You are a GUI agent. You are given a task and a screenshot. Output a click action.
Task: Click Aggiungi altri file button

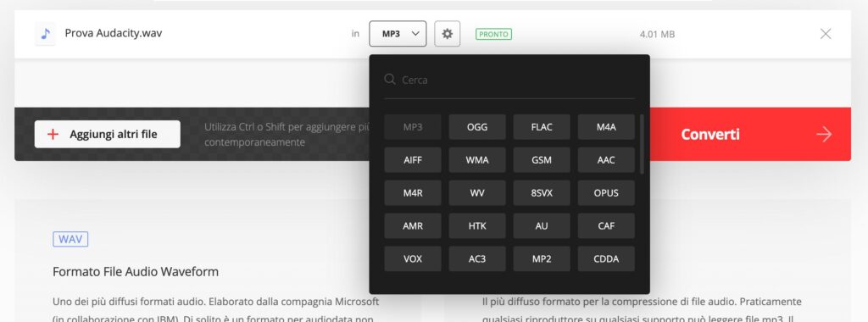point(108,135)
